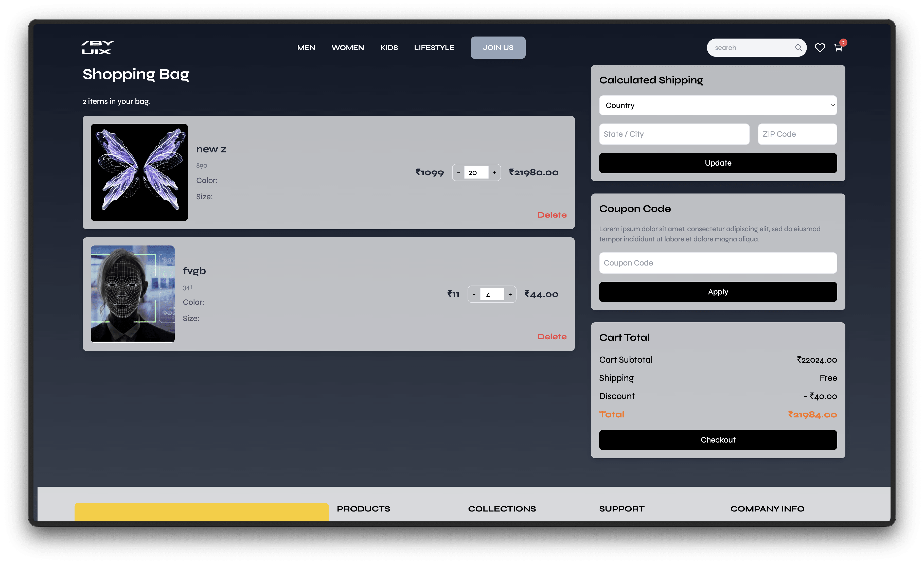Image resolution: width=924 pixels, height=564 pixels.
Task: Click the PRODUCTS footer heading
Action: click(363, 509)
